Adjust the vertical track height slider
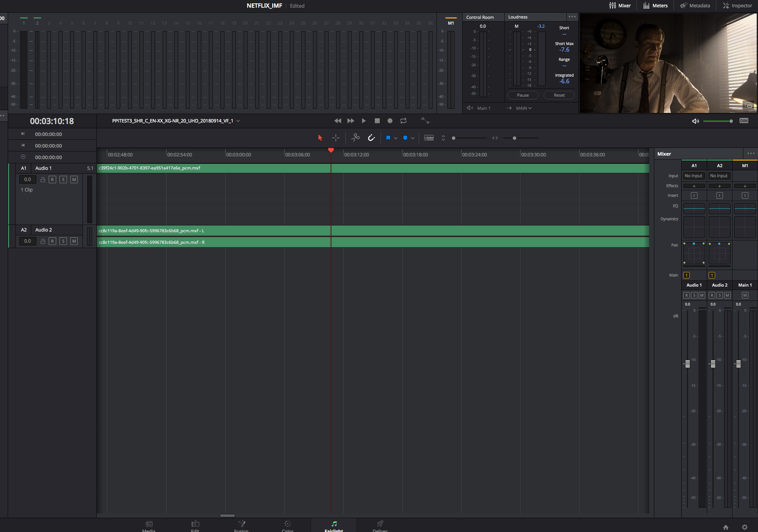Screen dimensions: 758x532 point(470,138)
